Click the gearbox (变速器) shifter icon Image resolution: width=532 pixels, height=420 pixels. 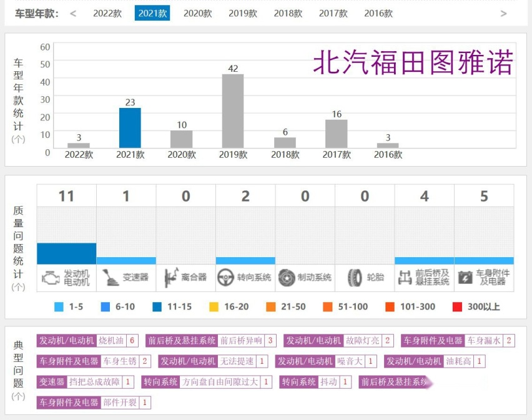click(x=111, y=278)
